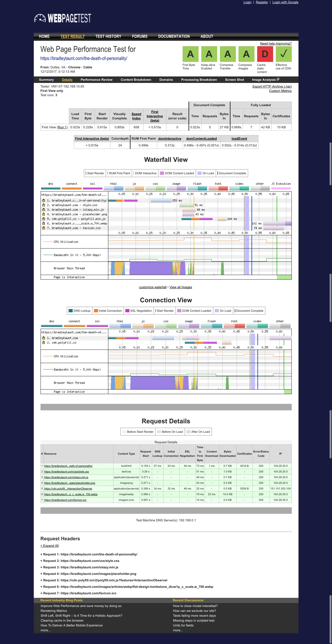
Task: Click the Cache static content D grade
Action: pos(265,54)
